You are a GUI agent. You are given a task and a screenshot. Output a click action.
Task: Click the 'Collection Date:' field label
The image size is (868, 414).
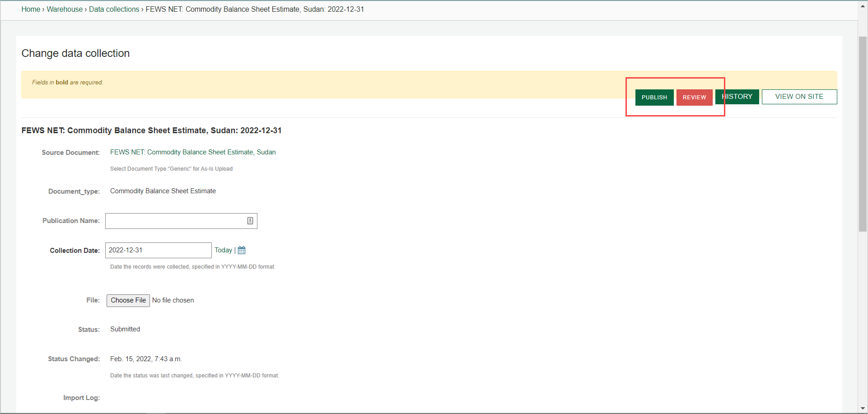tap(75, 251)
